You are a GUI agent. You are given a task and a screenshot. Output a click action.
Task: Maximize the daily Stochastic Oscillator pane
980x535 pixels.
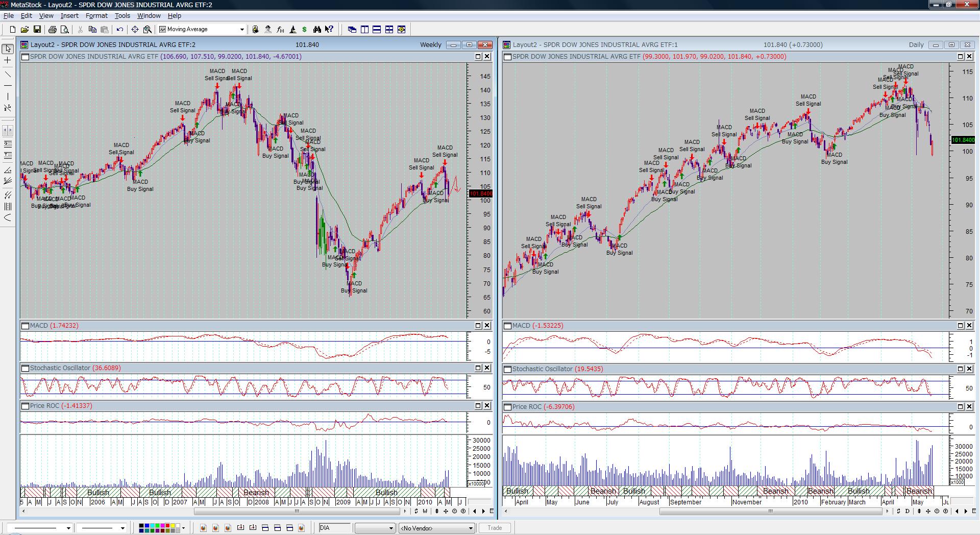(960, 369)
